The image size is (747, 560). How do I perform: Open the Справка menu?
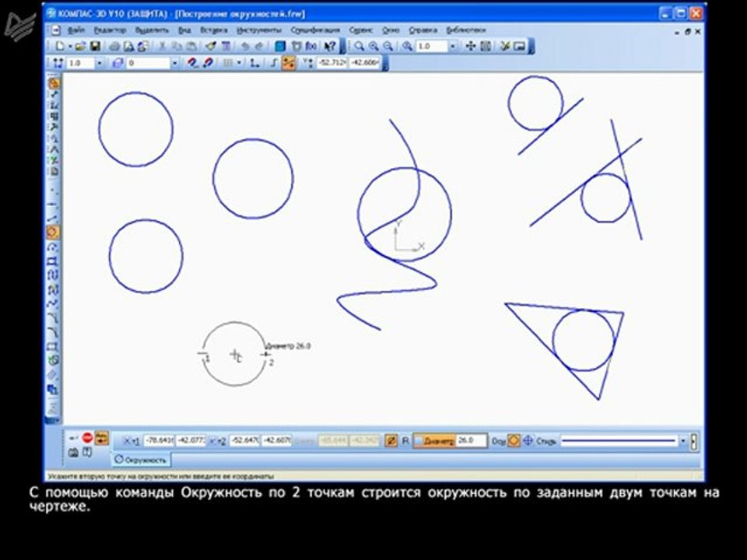click(423, 30)
